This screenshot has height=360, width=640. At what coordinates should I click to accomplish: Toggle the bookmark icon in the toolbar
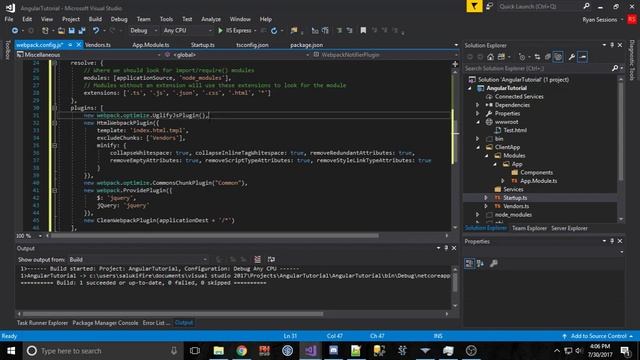[x=363, y=31]
